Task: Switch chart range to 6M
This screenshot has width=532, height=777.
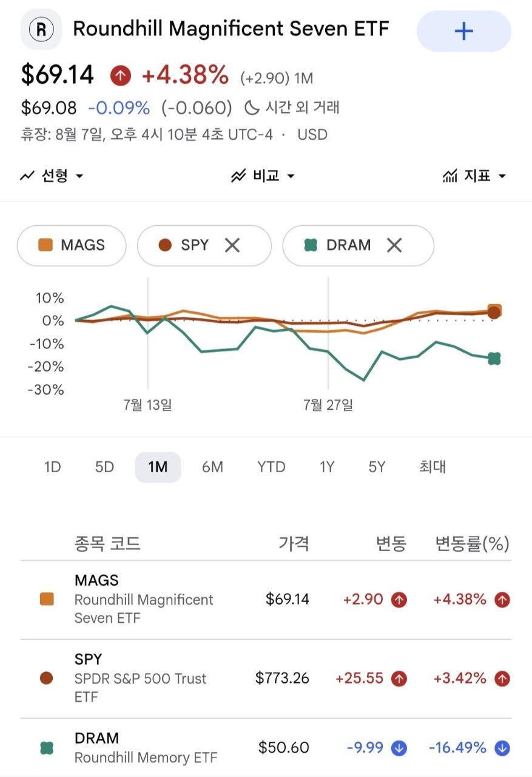Action: click(212, 467)
